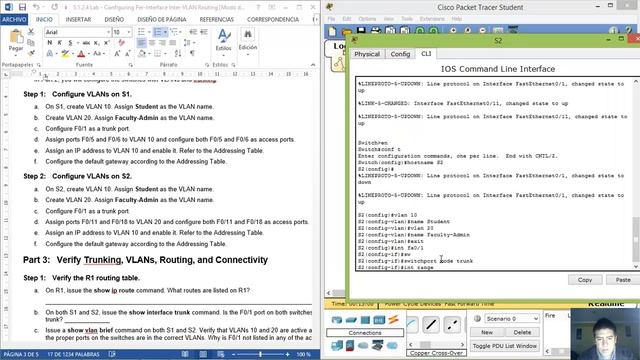Image resolution: width=640 pixels, height=360 pixels.
Task: Click the increase indent icon
Action: click(x=204, y=32)
